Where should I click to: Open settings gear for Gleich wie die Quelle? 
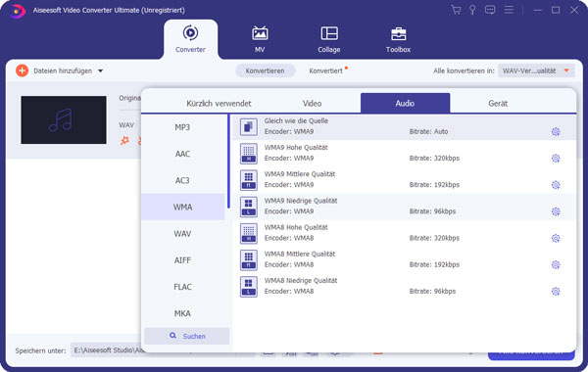(556, 131)
